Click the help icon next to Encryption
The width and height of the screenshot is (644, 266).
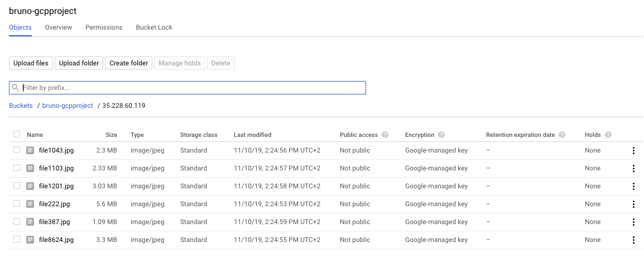coord(441,135)
